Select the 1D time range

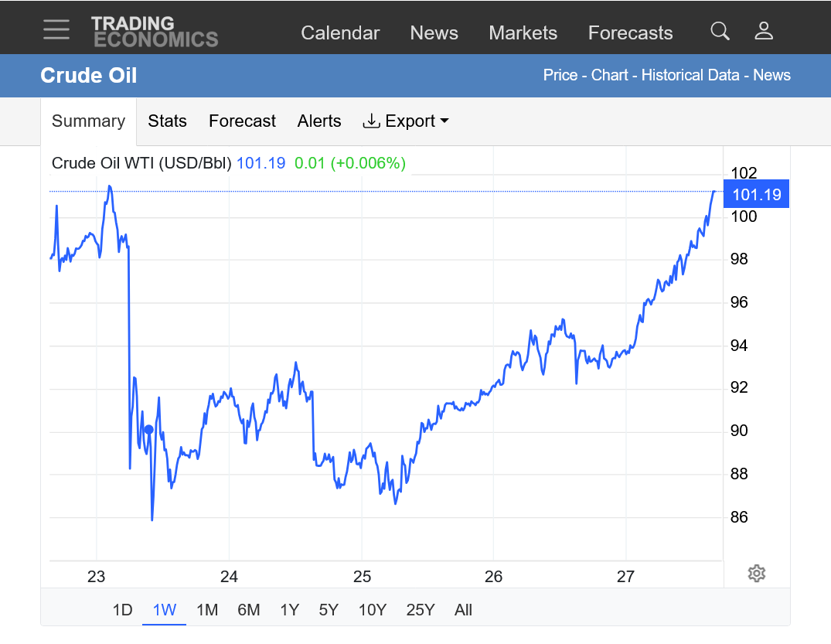pos(122,610)
